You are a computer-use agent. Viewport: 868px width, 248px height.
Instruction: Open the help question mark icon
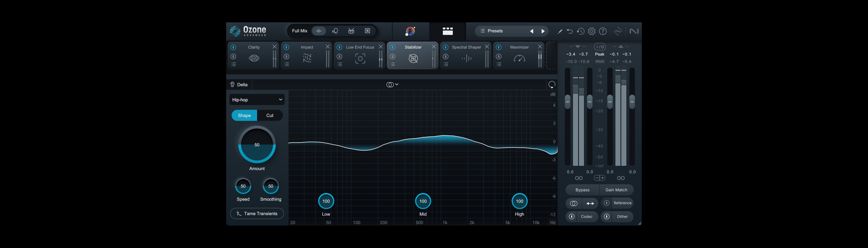coord(603,31)
